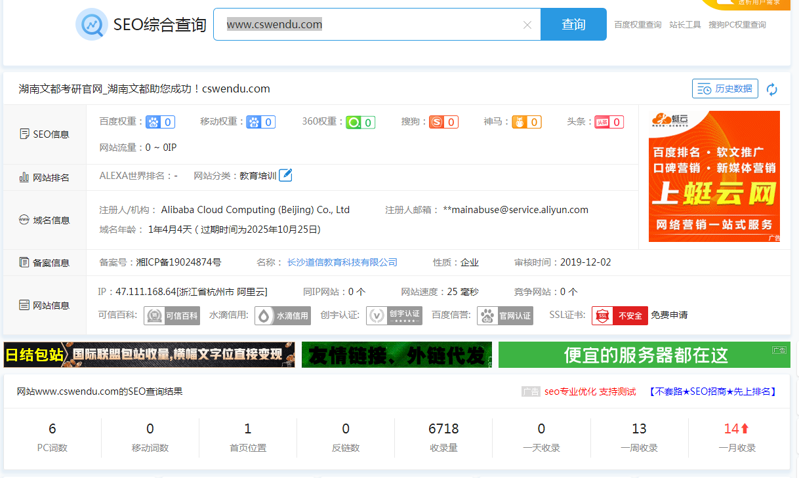Click the 水滴信用 badge
This screenshot has height=478, width=799.
pyautogui.click(x=283, y=315)
